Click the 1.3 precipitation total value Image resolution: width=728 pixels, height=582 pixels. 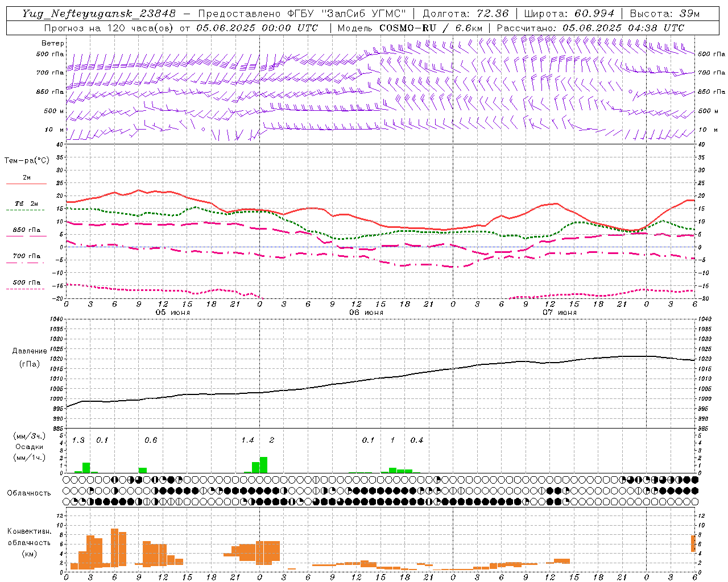(x=78, y=440)
